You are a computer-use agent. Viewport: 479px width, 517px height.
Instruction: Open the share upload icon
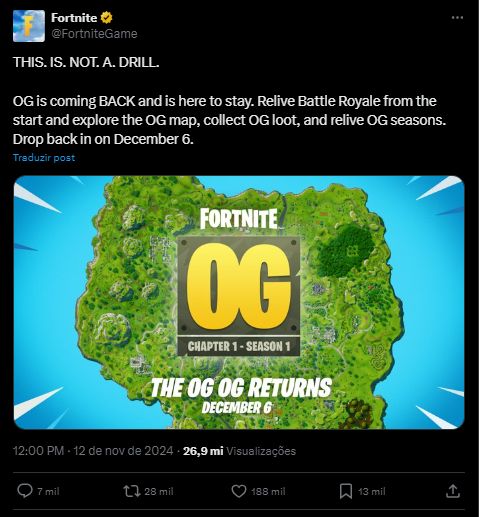pyautogui.click(x=453, y=491)
